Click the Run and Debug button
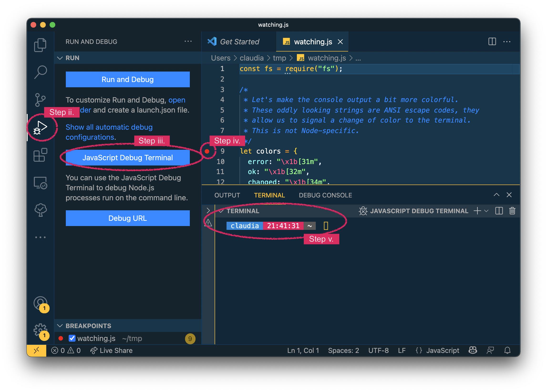Screen dimensions: 547x392 click(x=128, y=79)
